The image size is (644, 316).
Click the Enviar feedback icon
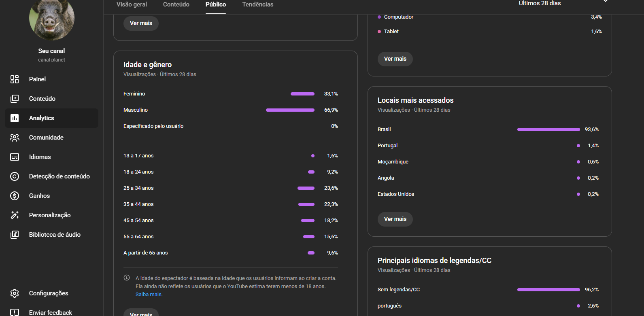click(15, 312)
